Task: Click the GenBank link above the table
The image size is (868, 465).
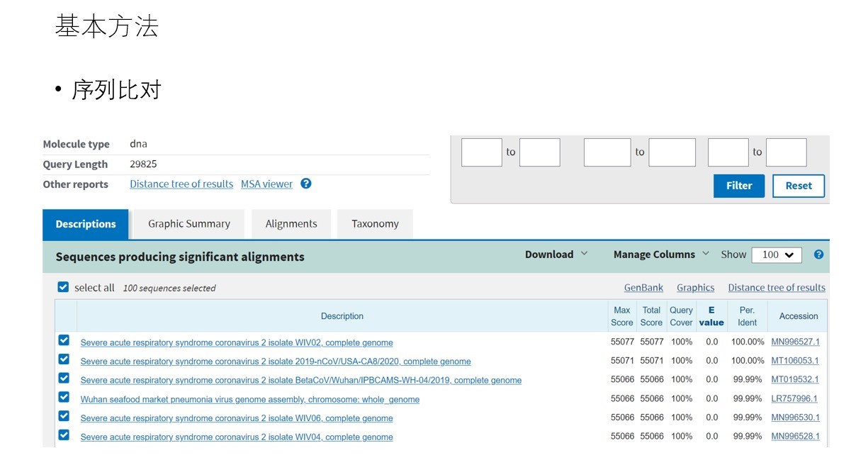Action: coord(643,288)
